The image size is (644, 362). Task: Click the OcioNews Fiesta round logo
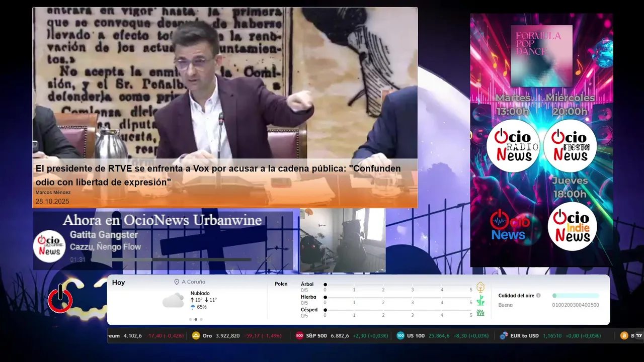click(x=570, y=145)
